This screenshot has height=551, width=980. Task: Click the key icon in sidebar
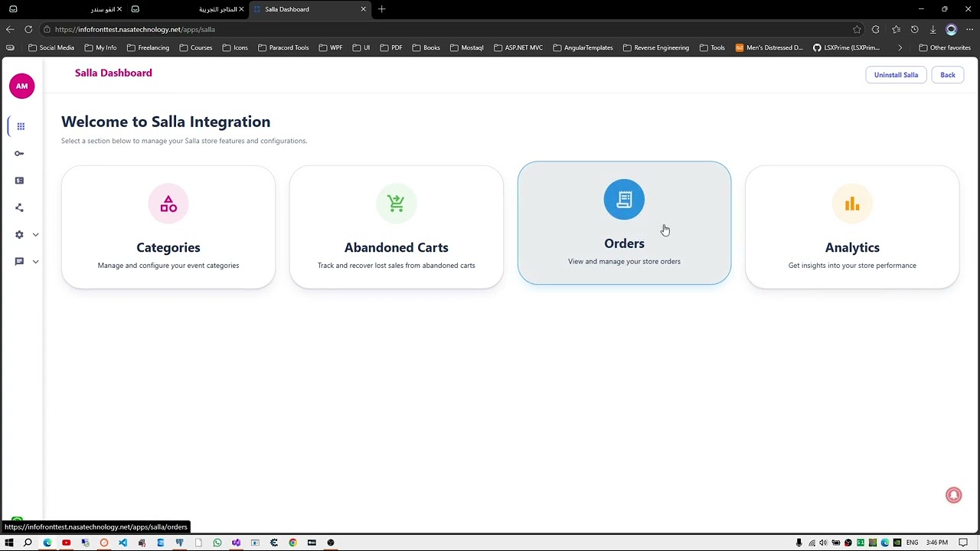19,154
